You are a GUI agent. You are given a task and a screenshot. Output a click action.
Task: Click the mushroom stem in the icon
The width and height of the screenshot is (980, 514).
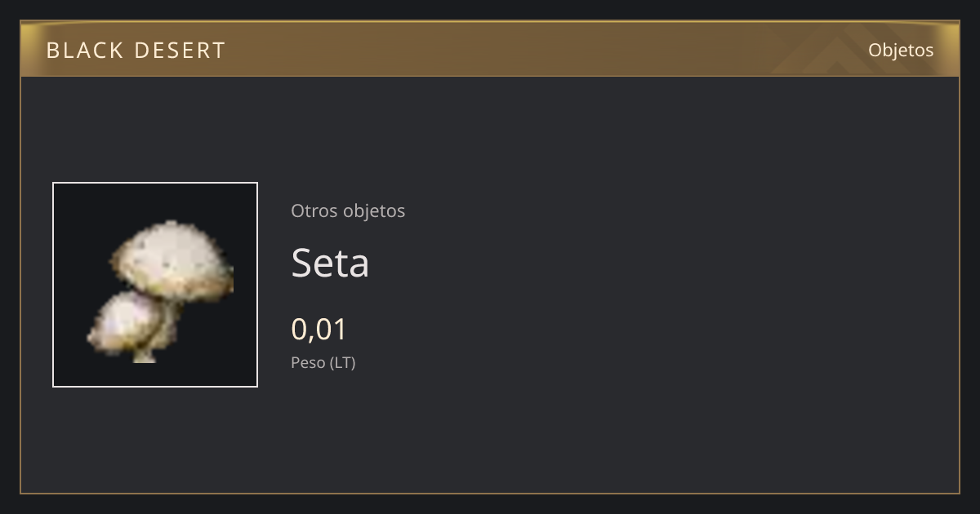pyautogui.click(x=145, y=352)
